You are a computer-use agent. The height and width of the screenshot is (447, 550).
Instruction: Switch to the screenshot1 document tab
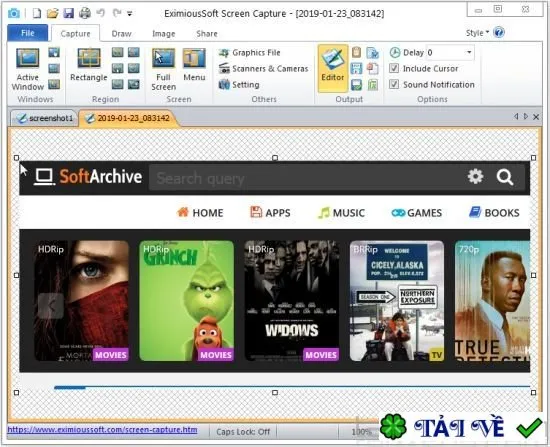[45, 118]
